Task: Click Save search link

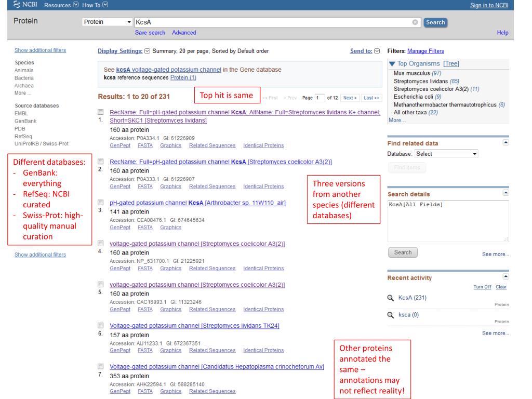Action: pos(150,33)
